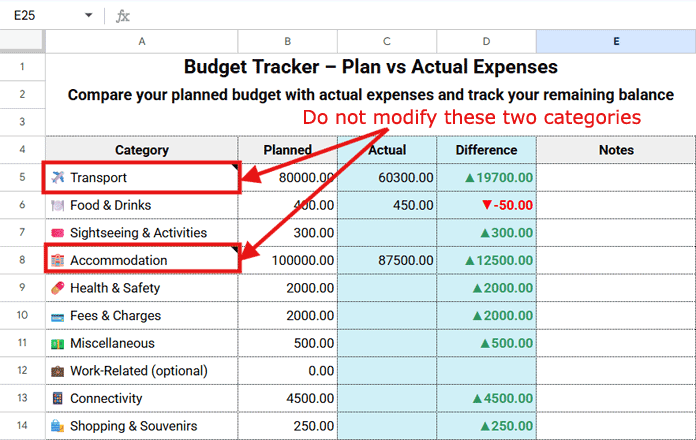Image resolution: width=696 pixels, height=440 pixels.
Task: Select the Sightseeing & Activities cell
Action: tap(142, 233)
